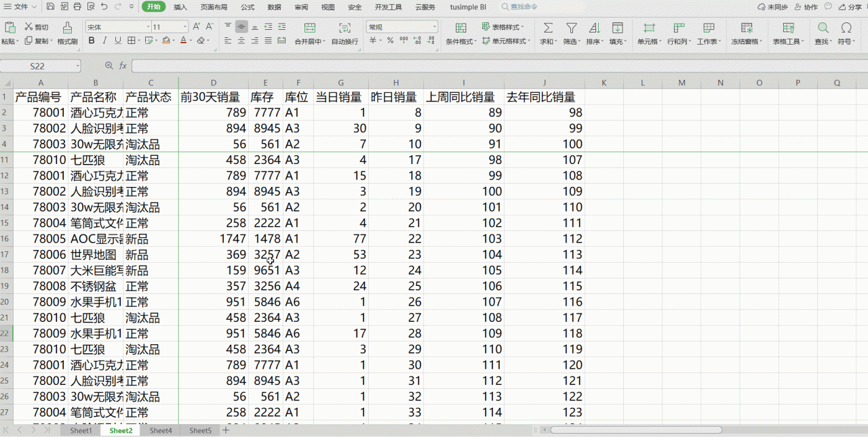The image size is (868, 437).
Task: Click the Eraser clear-format icon
Action: pos(201,41)
